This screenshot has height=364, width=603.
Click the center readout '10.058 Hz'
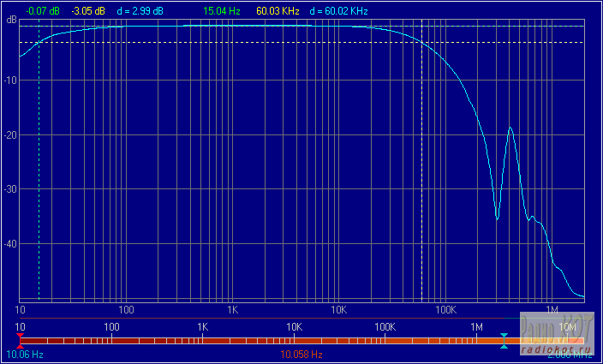301,354
